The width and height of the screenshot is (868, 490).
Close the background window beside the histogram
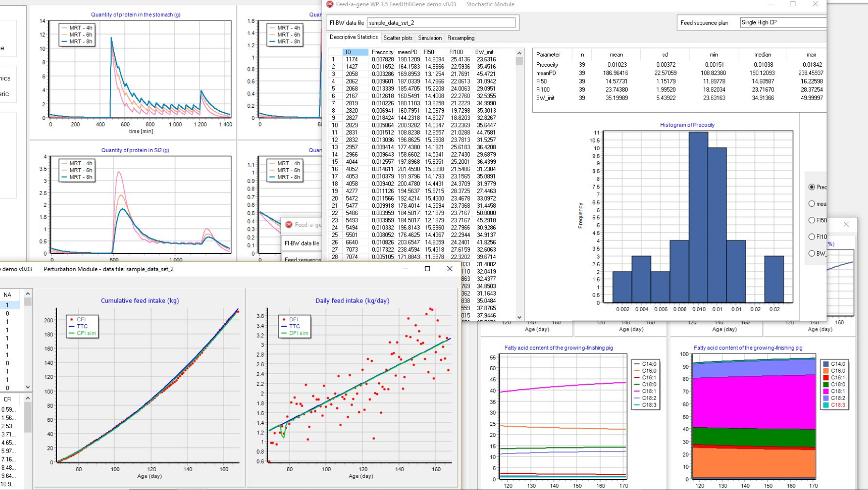[846, 224]
